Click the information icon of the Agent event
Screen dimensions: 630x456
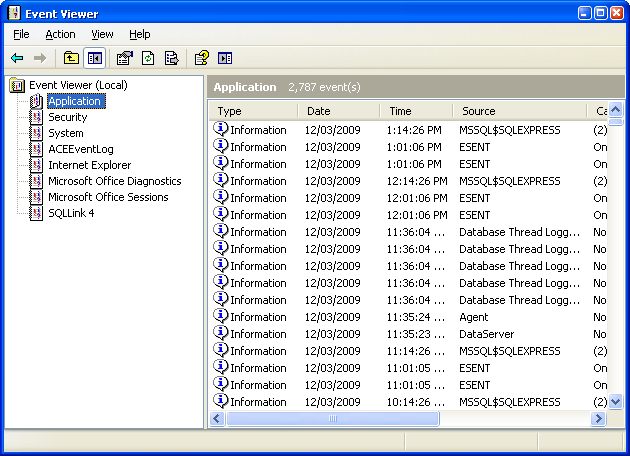tap(221, 316)
